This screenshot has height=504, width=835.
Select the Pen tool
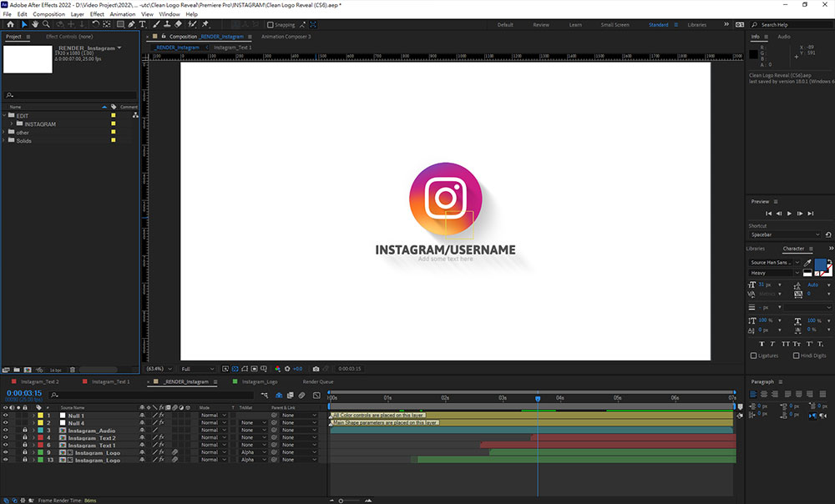coord(131,24)
